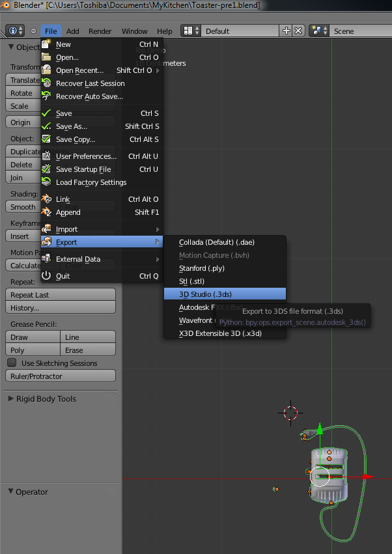Click the Load Factory Settings icon
Screen dimensions: 392x554
pyautogui.click(x=46, y=182)
